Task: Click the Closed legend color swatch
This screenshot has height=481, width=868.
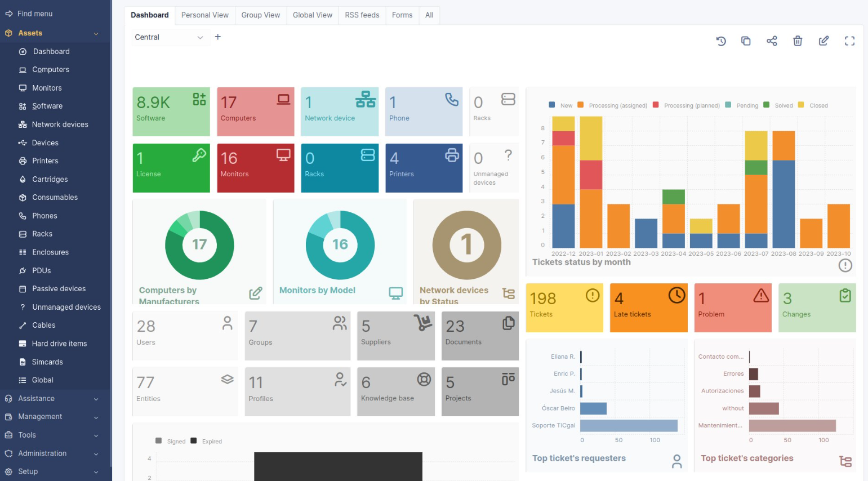Action: tap(801, 105)
